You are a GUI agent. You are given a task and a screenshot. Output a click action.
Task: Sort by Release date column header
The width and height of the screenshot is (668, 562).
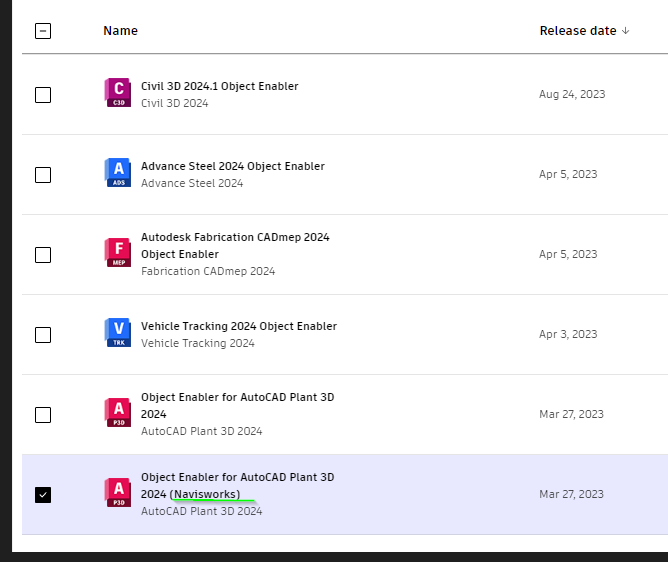click(x=578, y=31)
